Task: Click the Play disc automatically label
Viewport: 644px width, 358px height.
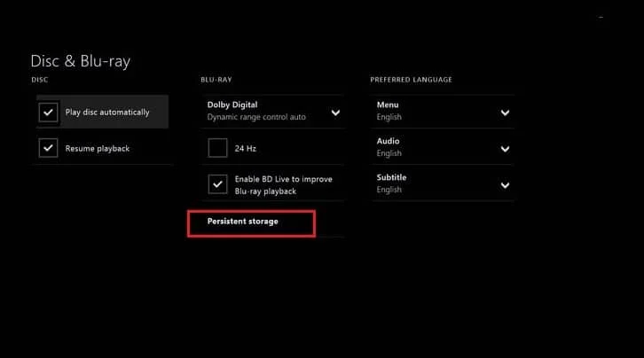Action: pyautogui.click(x=107, y=113)
